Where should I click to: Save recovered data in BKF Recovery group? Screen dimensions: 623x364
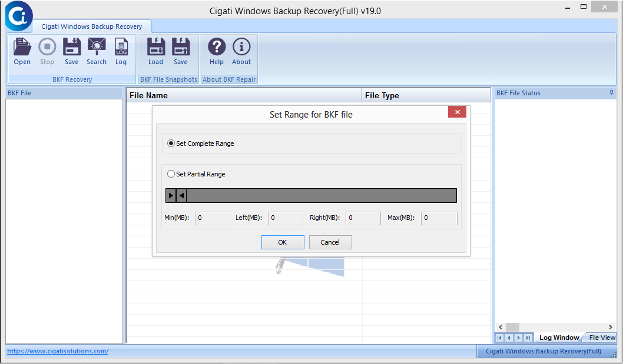pos(71,52)
